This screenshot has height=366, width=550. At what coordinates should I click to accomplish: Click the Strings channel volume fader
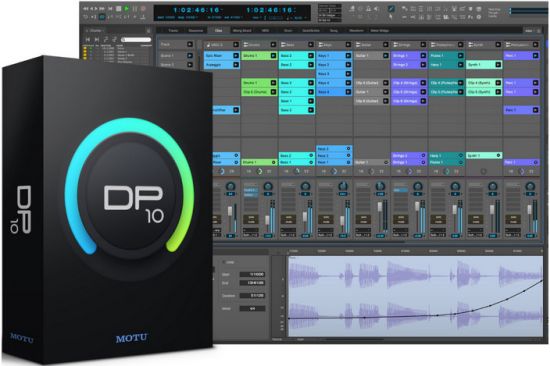coord(417,207)
